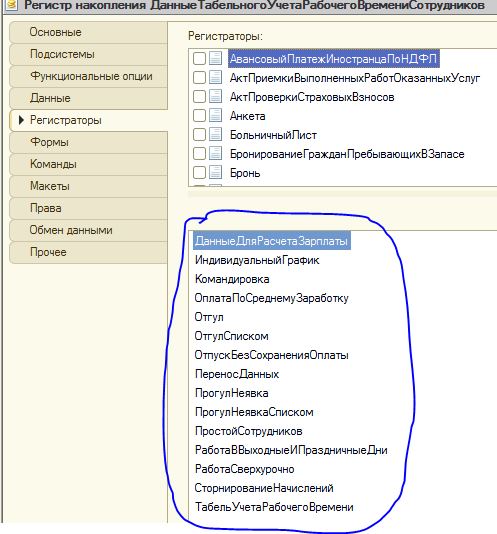The height and width of the screenshot is (534, 497).
Task: Enable the Анкета registrar checkbox
Action: 199,116
